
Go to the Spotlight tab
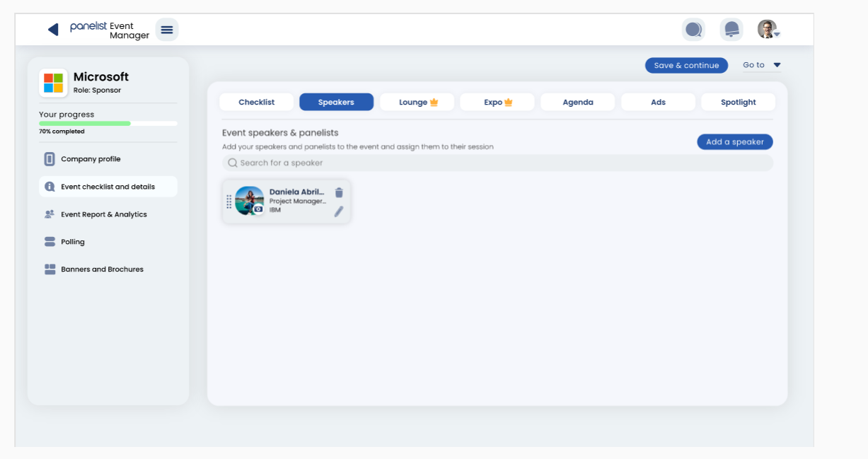(x=739, y=102)
